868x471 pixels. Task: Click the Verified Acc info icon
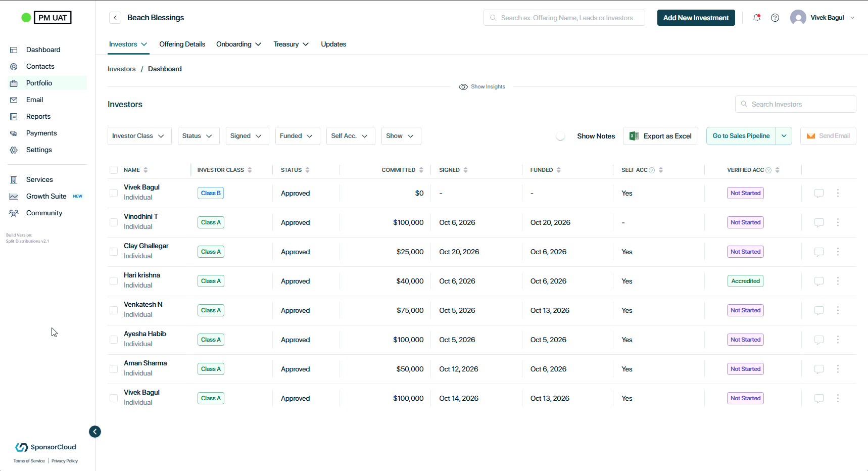pos(768,170)
